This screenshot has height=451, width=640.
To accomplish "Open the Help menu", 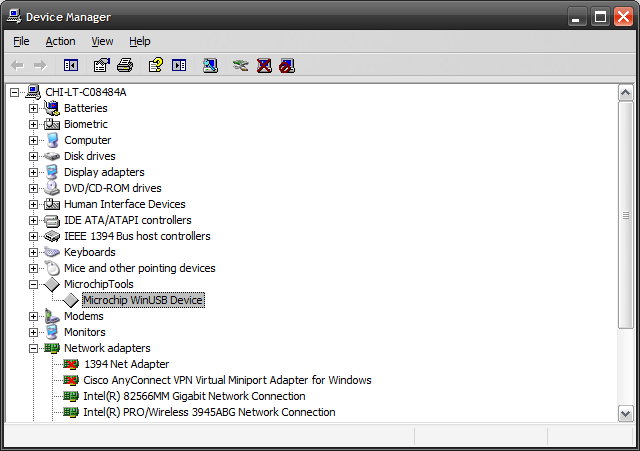I will 140,41.
